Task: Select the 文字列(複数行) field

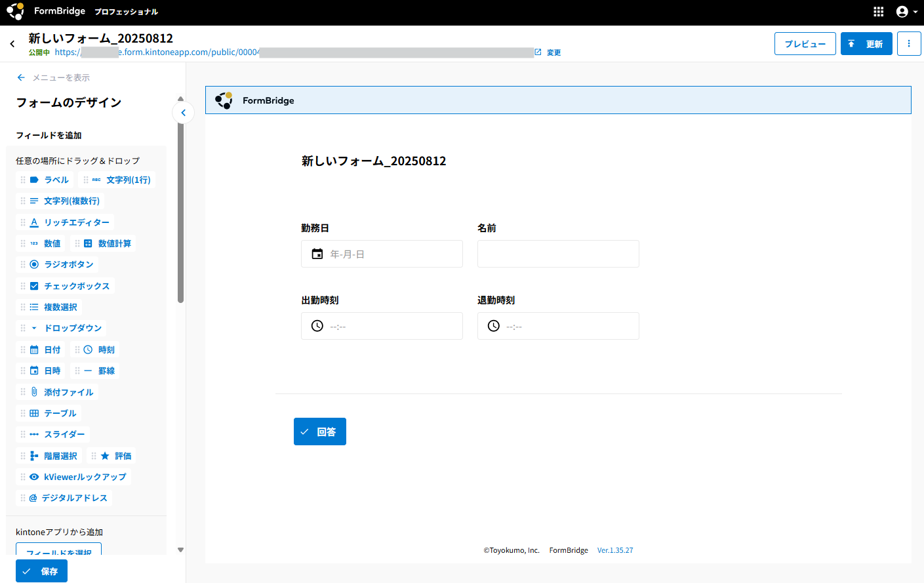Action: click(60, 201)
